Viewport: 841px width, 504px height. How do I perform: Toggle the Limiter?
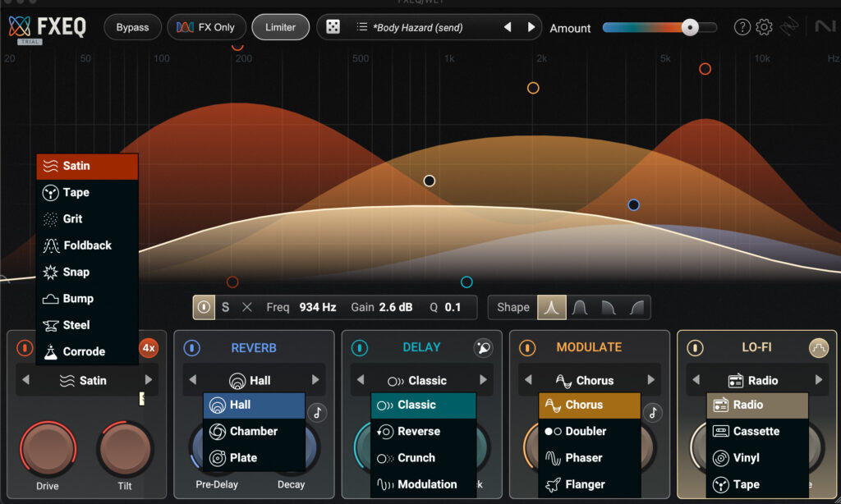pos(280,27)
